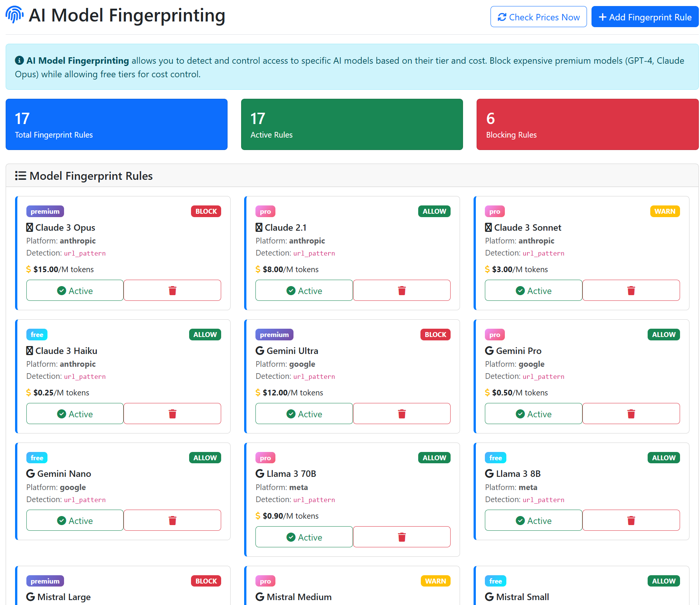The width and height of the screenshot is (700, 605).
Task: Click the BLOCK badge on Claude 3 Opus
Action: [x=206, y=211]
